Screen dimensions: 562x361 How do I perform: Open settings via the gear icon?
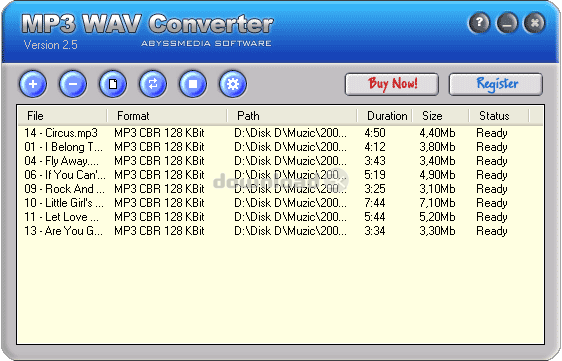[233, 84]
